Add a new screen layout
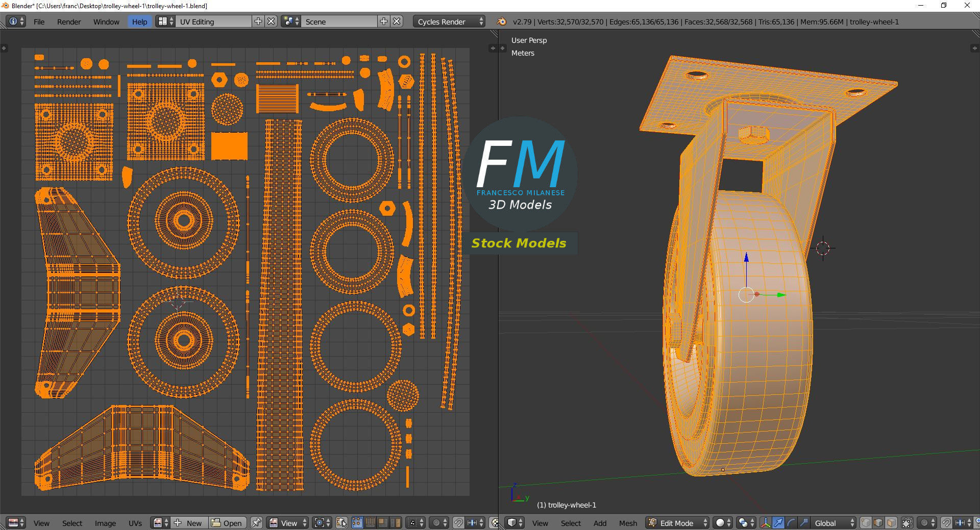The width and height of the screenshot is (980, 530). pyautogui.click(x=258, y=21)
